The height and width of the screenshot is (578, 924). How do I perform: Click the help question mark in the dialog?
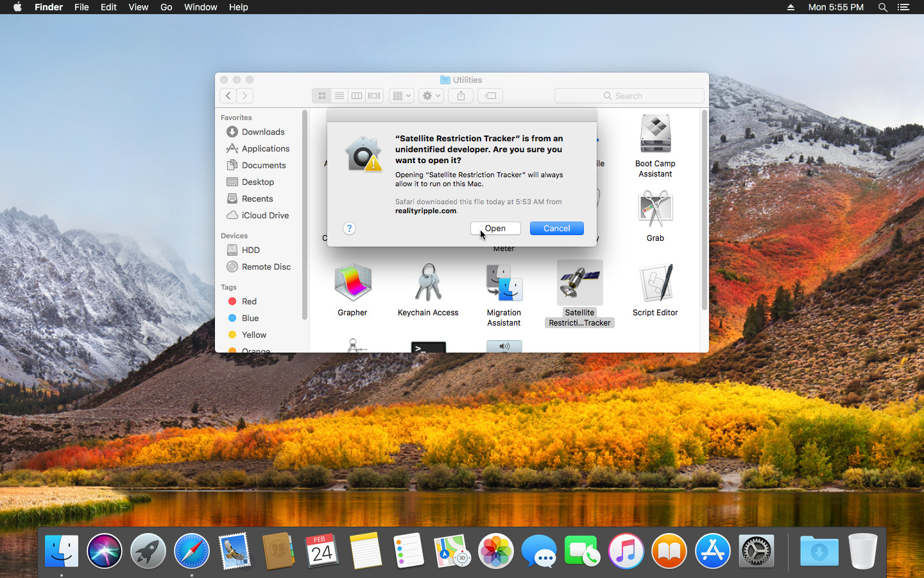coord(349,228)
